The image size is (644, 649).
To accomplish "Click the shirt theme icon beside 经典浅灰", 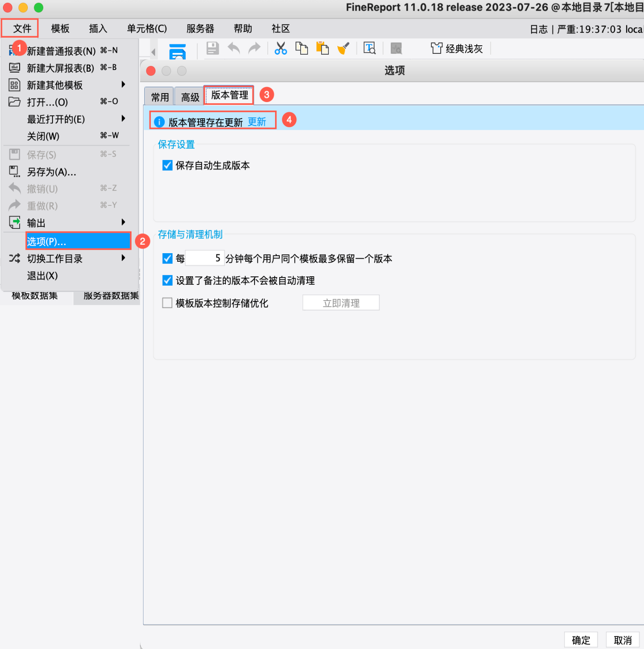I will coord(436,48).
